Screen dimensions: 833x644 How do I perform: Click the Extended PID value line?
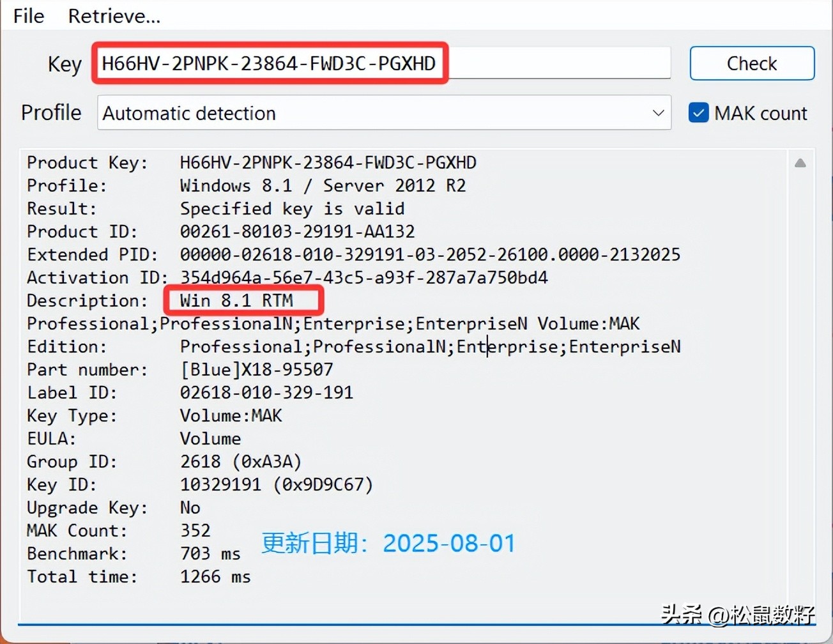430,255
